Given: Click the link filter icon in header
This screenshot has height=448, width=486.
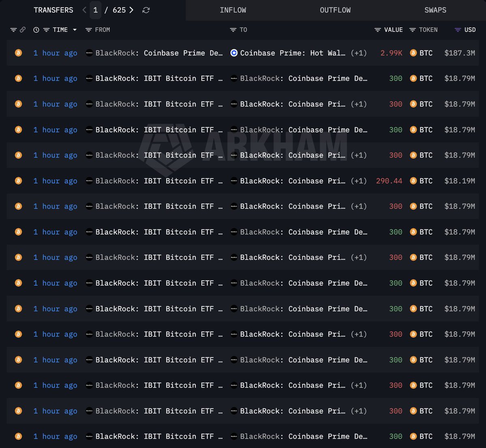Looking at the screenshot, I should pos(23,30).
